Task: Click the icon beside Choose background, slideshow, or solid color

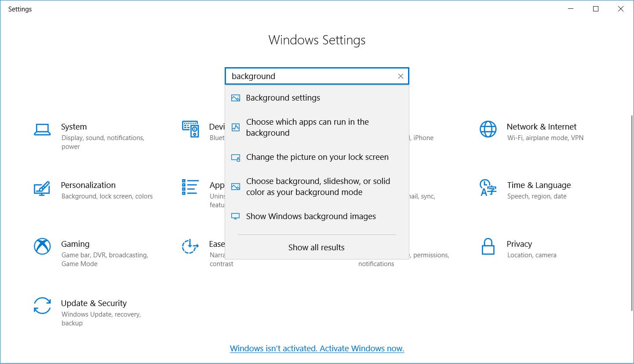Action: [x=236, y=187]
